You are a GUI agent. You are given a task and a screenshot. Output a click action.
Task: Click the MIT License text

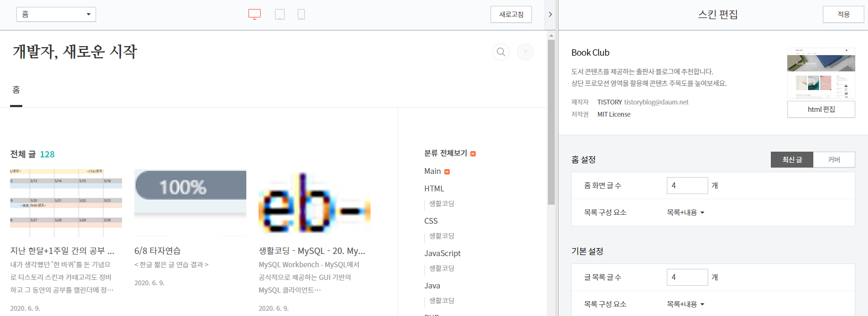tap(614, 115)
